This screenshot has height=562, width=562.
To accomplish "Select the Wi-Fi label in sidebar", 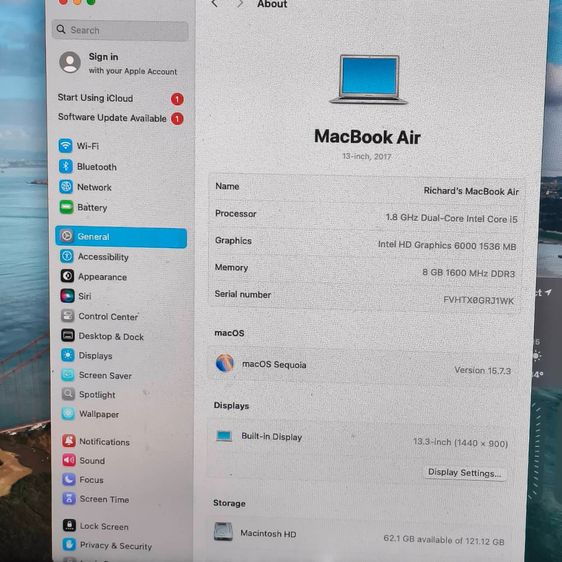I will (88, 146).
